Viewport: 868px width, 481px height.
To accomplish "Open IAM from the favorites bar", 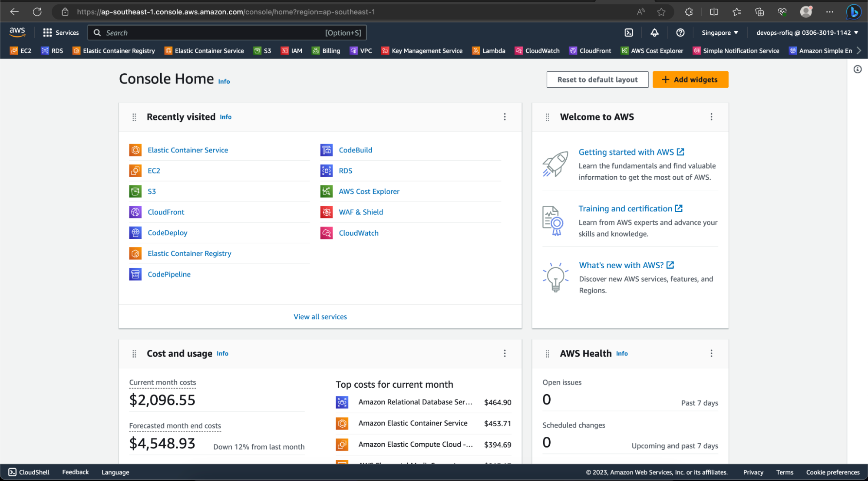I will (x=291, y=51).
